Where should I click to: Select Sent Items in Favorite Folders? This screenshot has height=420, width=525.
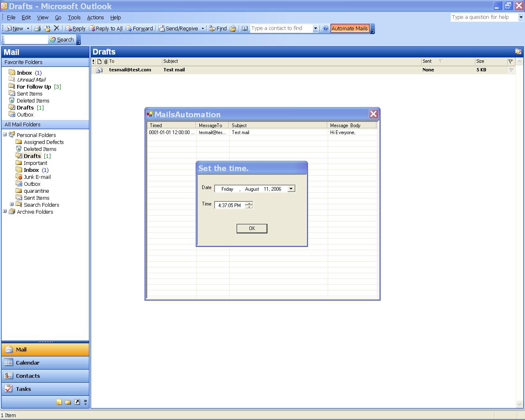(x=30, y=94)
